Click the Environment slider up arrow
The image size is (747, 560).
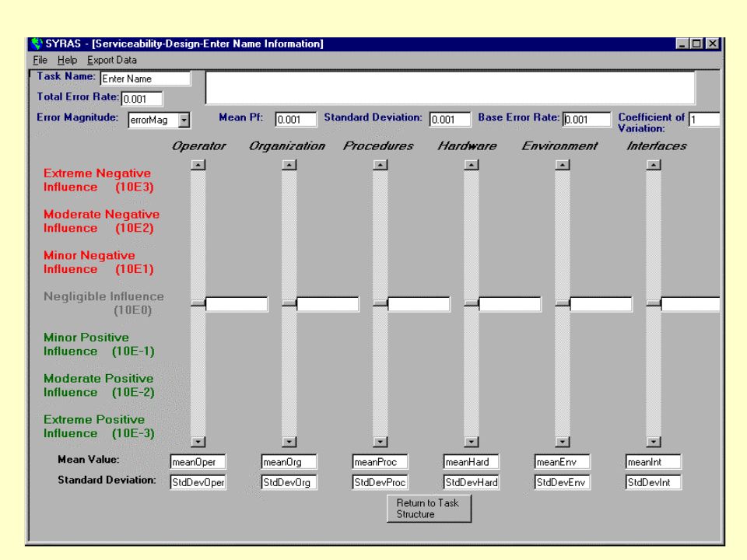tap(563, 165)
